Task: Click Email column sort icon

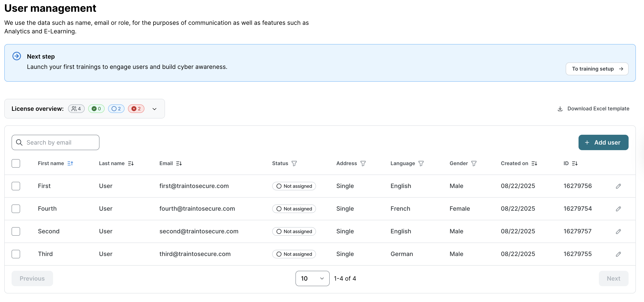Action: [179, 163]
